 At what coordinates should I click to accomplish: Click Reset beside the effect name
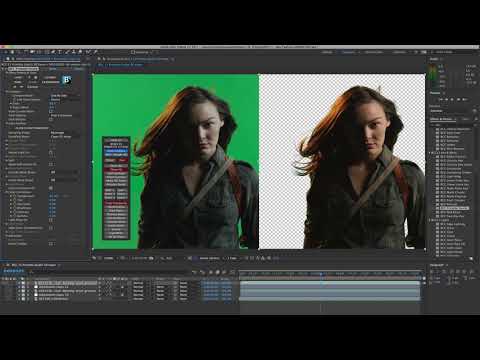53,69
